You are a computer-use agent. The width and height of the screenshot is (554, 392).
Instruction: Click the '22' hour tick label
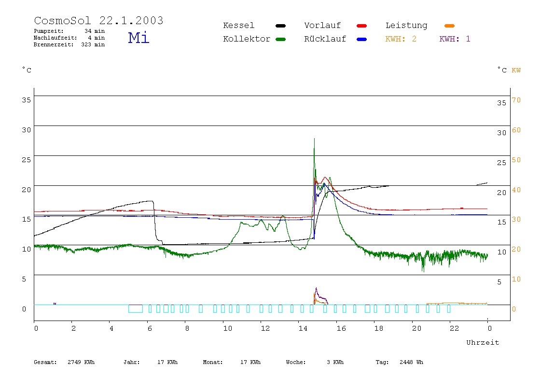point(454,328)
